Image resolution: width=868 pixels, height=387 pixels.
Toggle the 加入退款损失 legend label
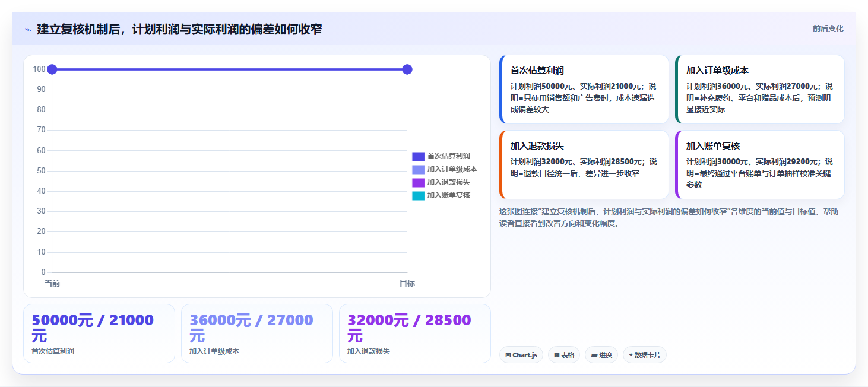tap(449, 182)
